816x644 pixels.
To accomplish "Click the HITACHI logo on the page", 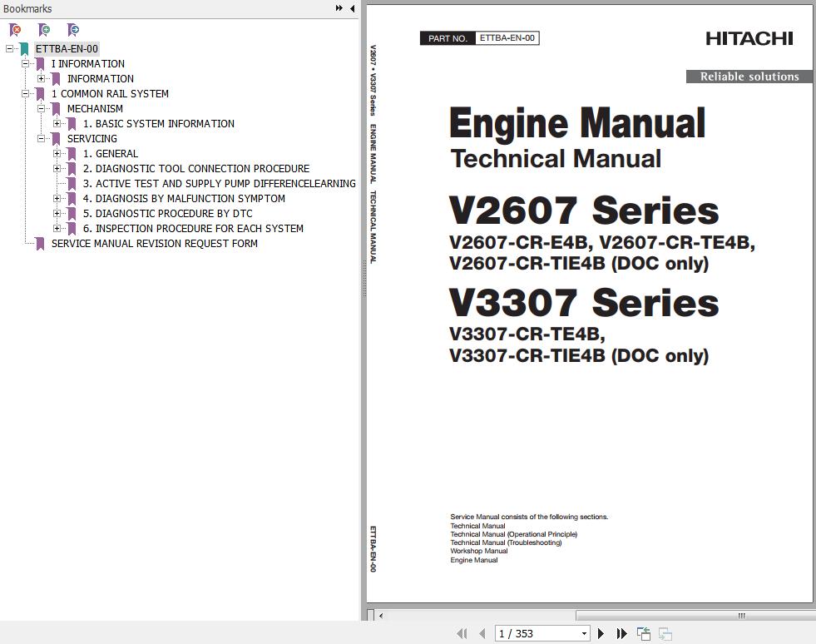I will pyautogui.click(x=749, y=38).
